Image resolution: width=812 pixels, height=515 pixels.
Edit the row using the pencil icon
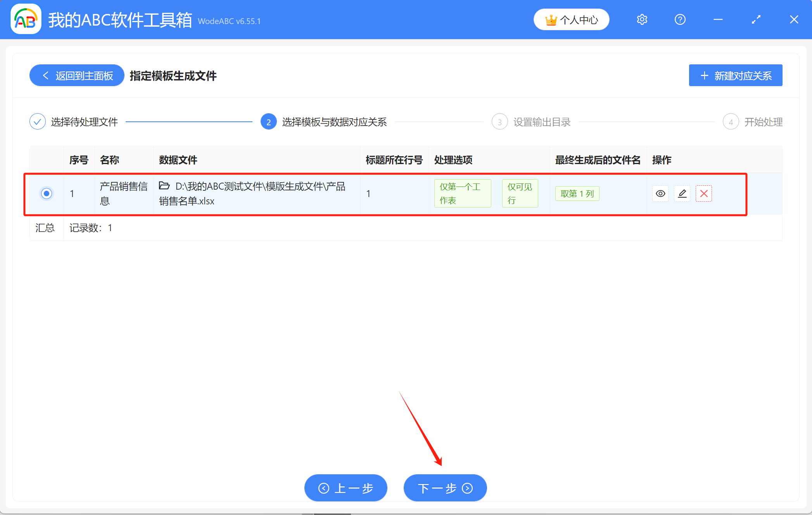click(x=682, y=194)
